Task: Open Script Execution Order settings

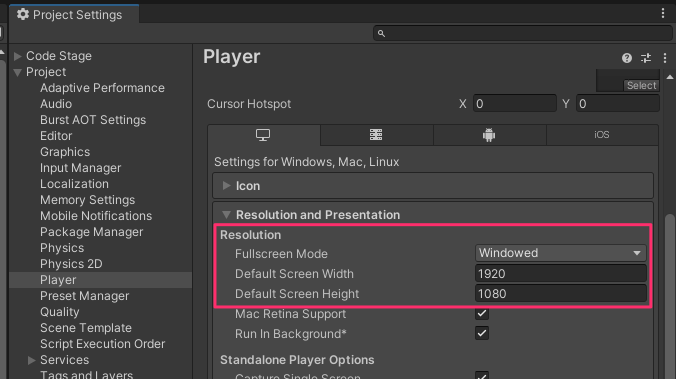Action: click(103, 344)
